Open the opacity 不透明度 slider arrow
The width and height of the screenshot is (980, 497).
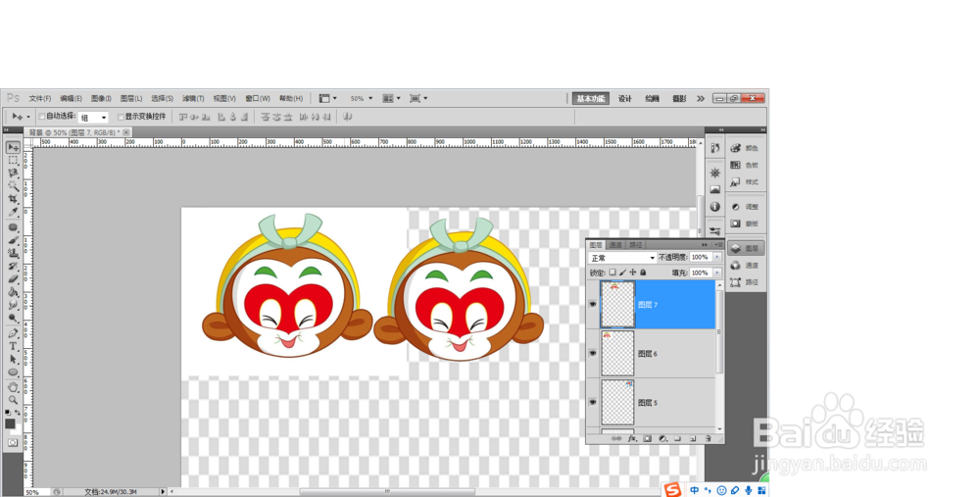coord(717,257)
